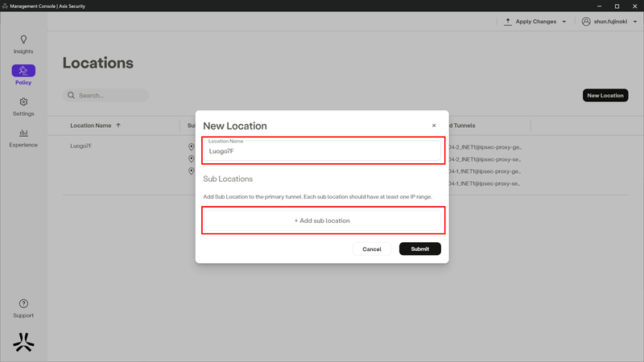Expand the Apply Changes dropdown arrow
This screenshot has height=362, width=644.
pyautogui.click(x=563, y=22)
